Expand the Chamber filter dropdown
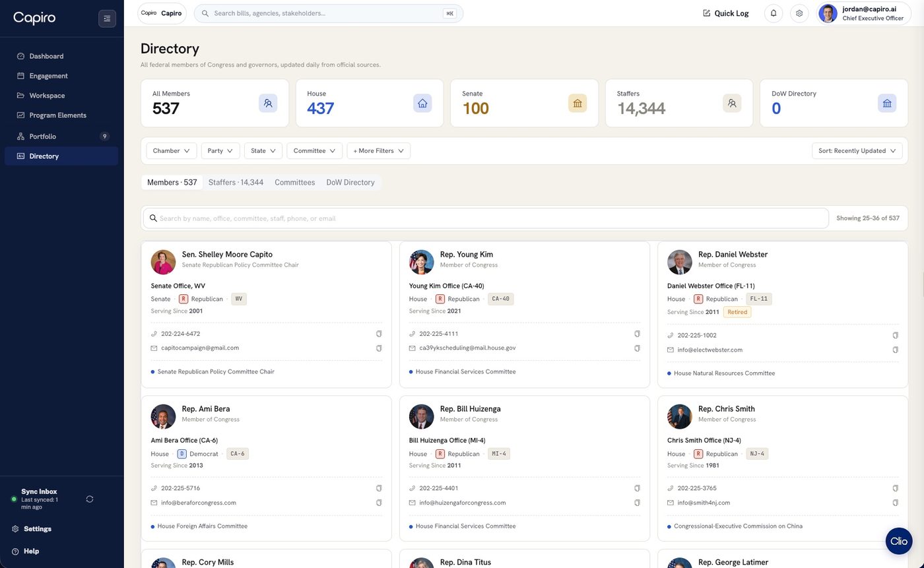Viewport: 924px width, 568px height. pyautogui.click(x=172, y=151)
